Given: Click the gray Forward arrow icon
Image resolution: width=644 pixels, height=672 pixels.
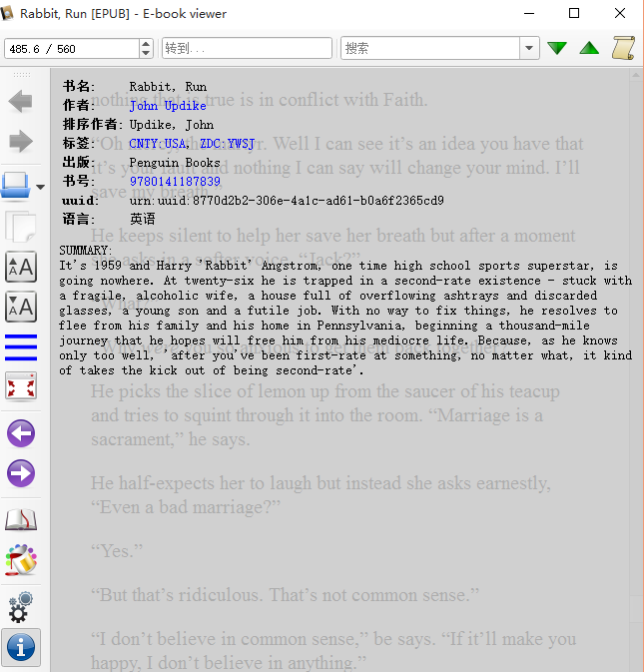Looking at the screenshot, I should tap(20, 142).
